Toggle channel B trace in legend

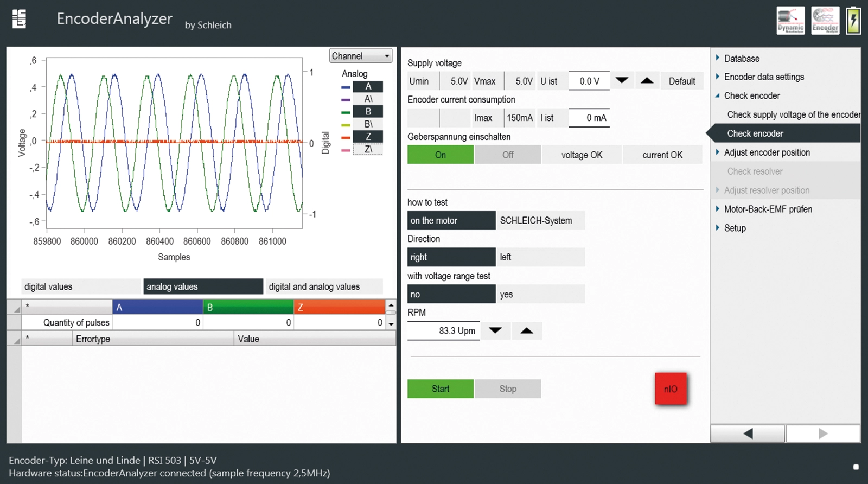368,111
